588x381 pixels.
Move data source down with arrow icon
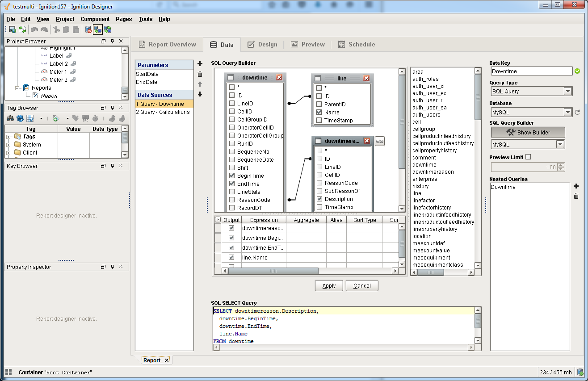coord(200,94)
